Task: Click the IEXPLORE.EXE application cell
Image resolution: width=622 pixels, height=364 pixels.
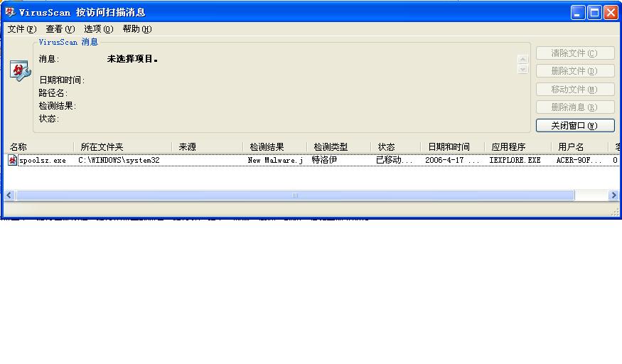Action: (515, 160)
